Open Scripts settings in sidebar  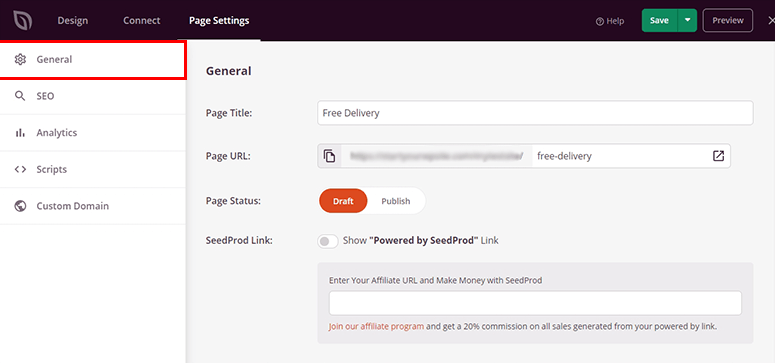click(x=93, y=169)
